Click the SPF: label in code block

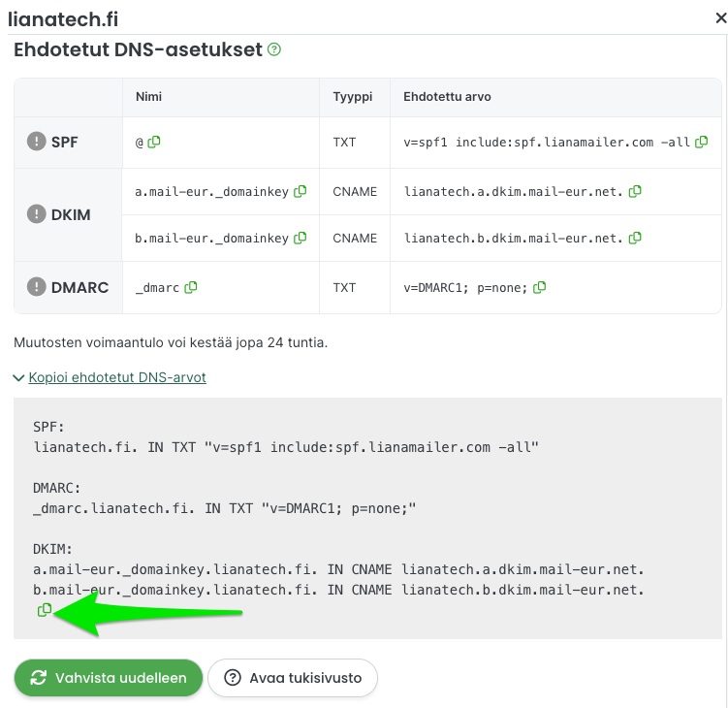coord(48,427)
